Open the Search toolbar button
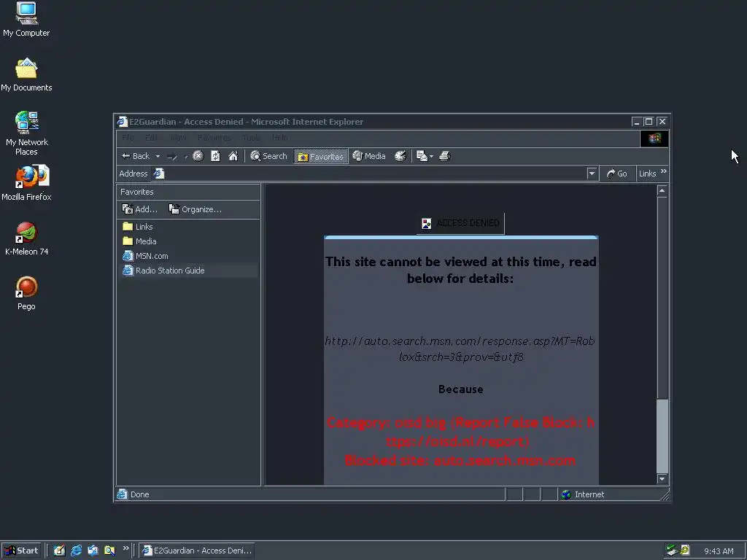747x560 pixels. click(x=268, y=156)
